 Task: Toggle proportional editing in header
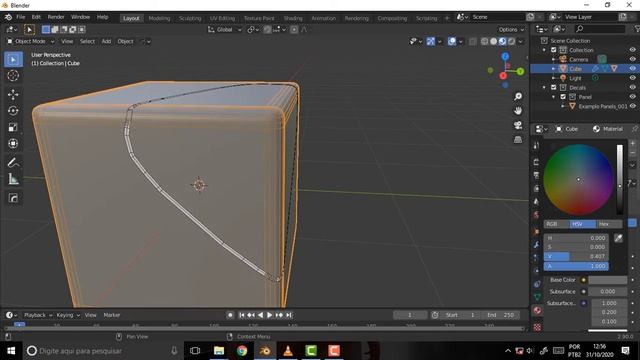pos(294,29)
